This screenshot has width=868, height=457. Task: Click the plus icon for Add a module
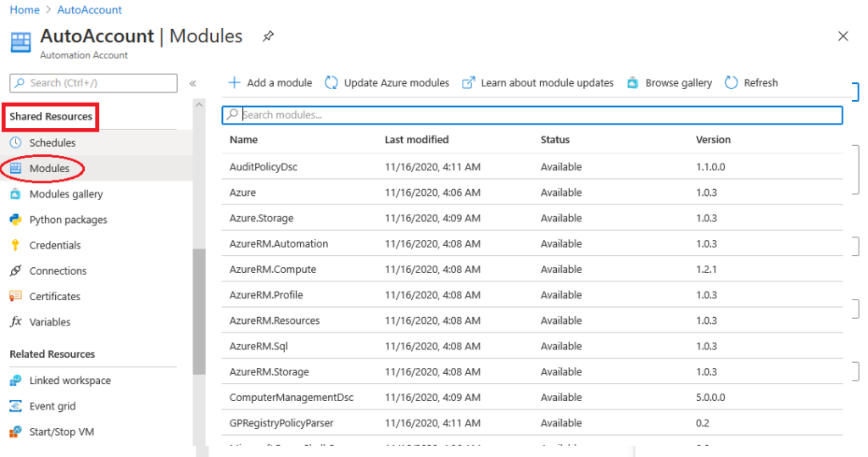click(x=234, y=82)
